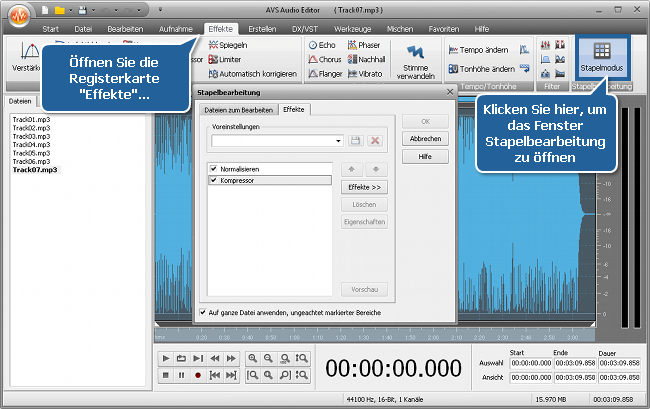The width and height of the screenshot is (650, 409).
Task: Open the Mischen ribbon tab
Action: [400, 29]
